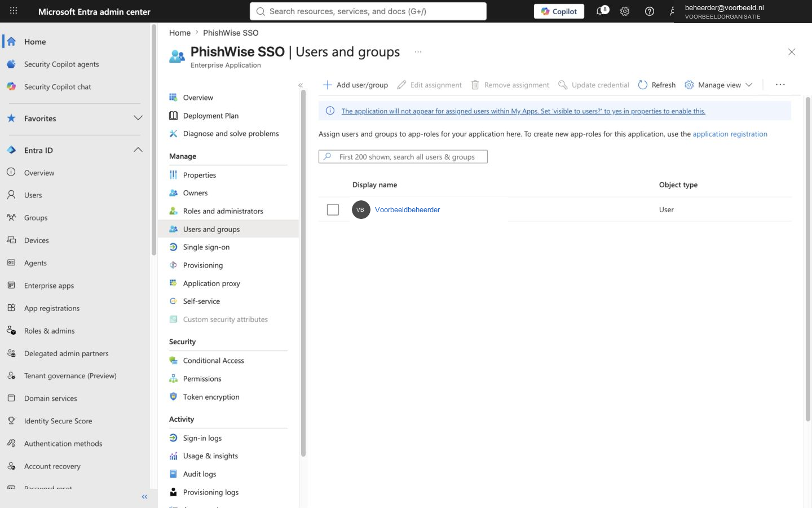Collapse the Entra ID section chevron
Screen dimensions: 812x508
tap(138, 150)
